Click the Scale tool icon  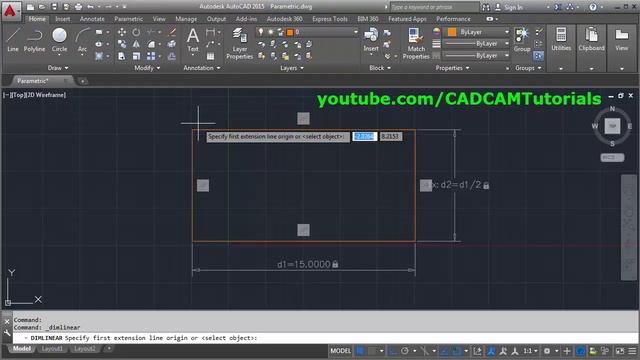tap(136, 56)
